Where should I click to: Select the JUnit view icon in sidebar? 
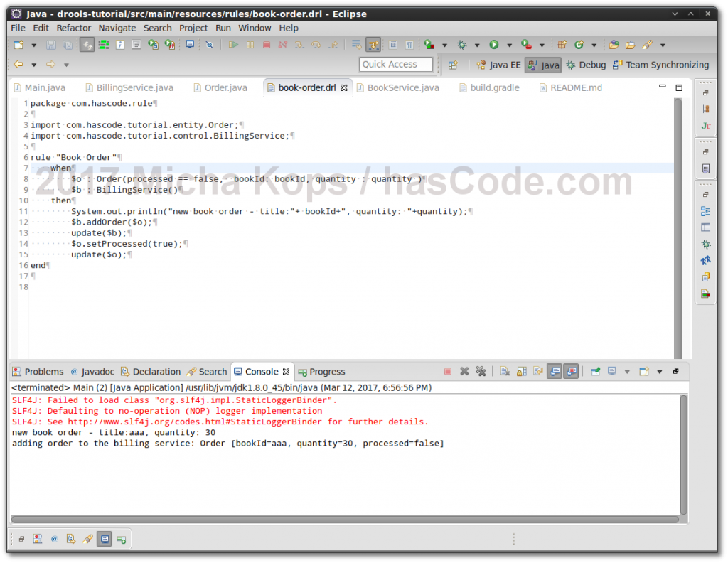click(x=705, y=124)
